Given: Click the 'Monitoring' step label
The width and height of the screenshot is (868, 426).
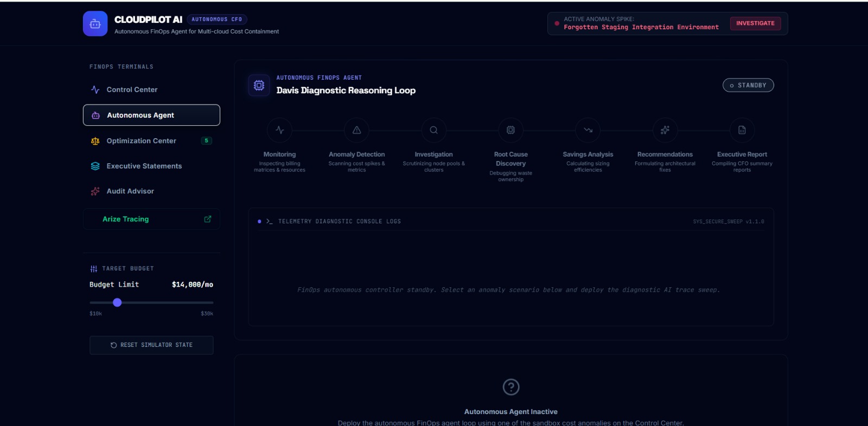Looking at the screenshot, I should click(280, 154).
